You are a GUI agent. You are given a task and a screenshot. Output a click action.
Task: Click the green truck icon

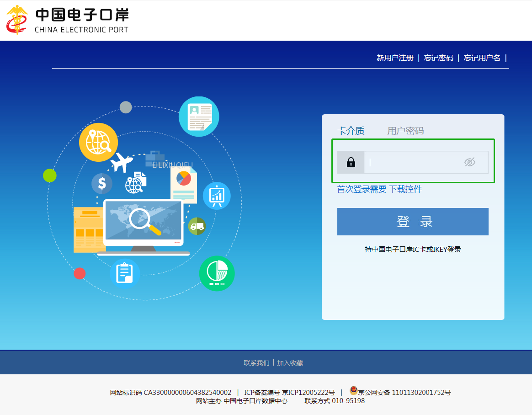197,226
